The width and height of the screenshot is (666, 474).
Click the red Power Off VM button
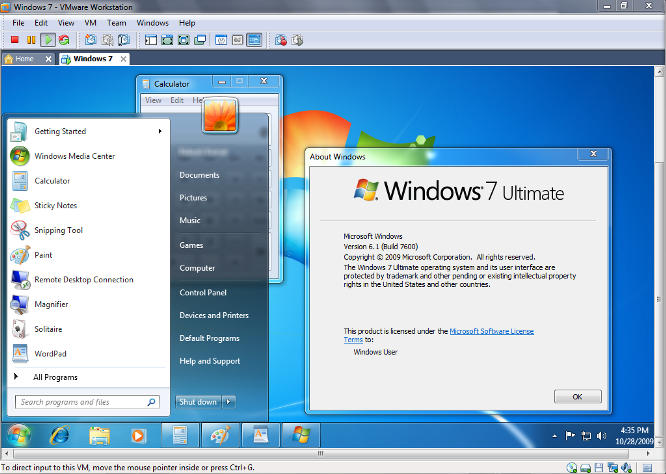15,40
